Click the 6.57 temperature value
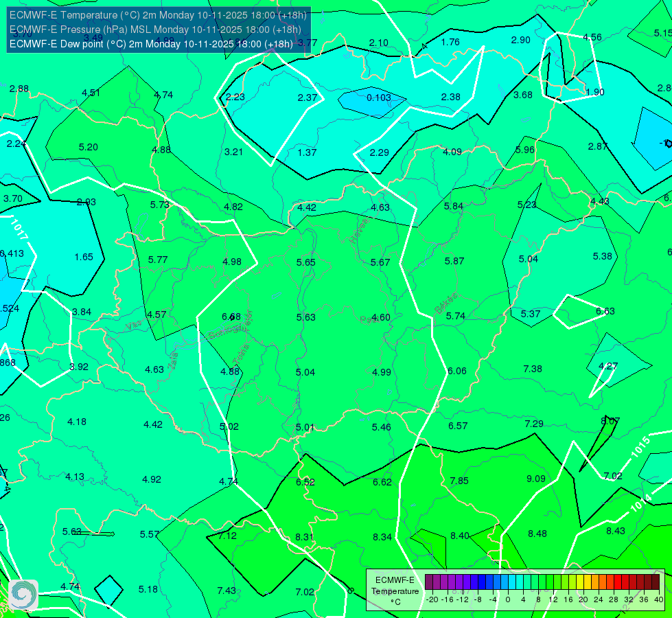Image resolution: width=672 pixels, height=618 pixels. click(458, 426)
